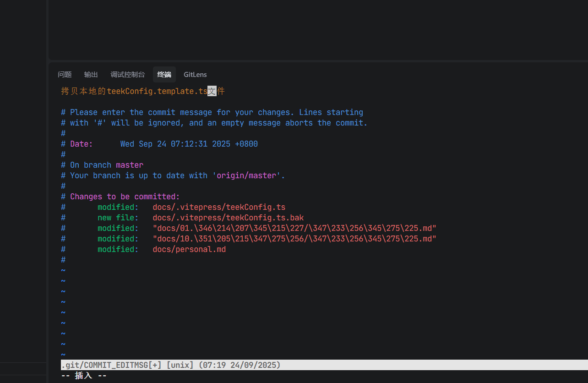Click the .git/COMMIT_EDITMSG vim status line

click(x=170, y=365)
